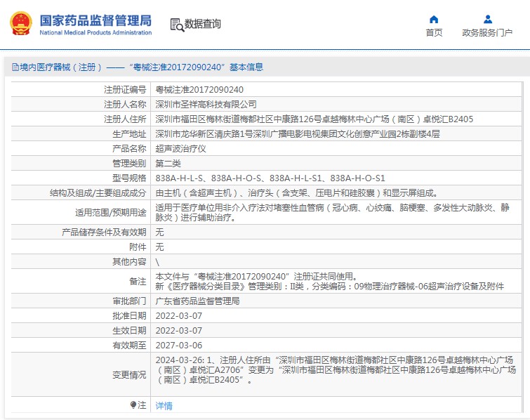The height and width of the screenshot is (420, 530).
Task: Click National Medical Products Administration English subtitle
Action: (x=95, y=33)
